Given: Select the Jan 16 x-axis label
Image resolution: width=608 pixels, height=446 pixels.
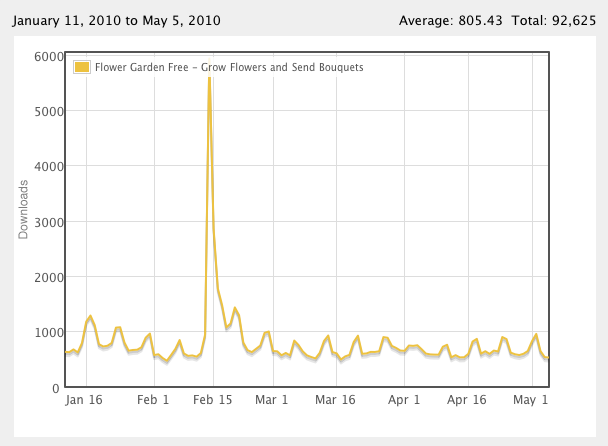Looking at the screenshot, I should (x=84, y=400).
